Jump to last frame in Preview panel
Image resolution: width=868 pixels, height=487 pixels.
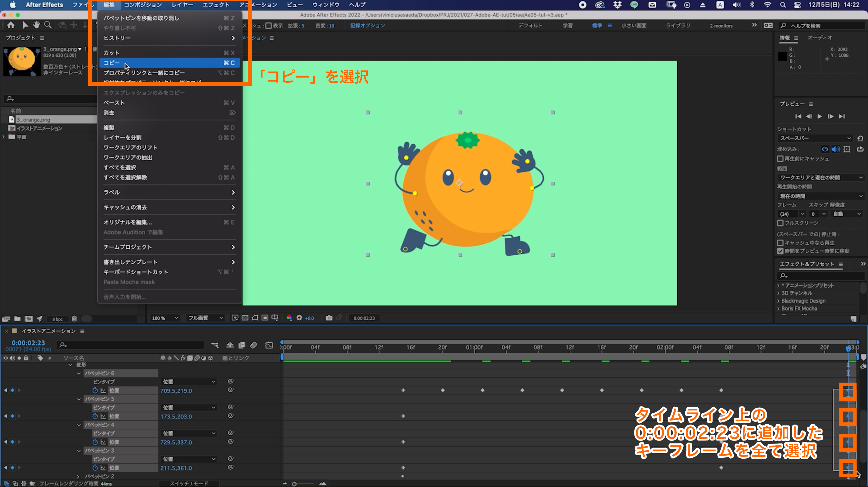(842, 116)
